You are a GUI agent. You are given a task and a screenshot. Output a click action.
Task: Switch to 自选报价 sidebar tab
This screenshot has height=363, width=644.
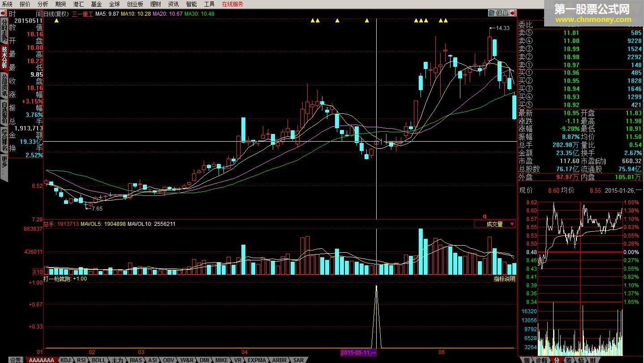click(4, 113)
